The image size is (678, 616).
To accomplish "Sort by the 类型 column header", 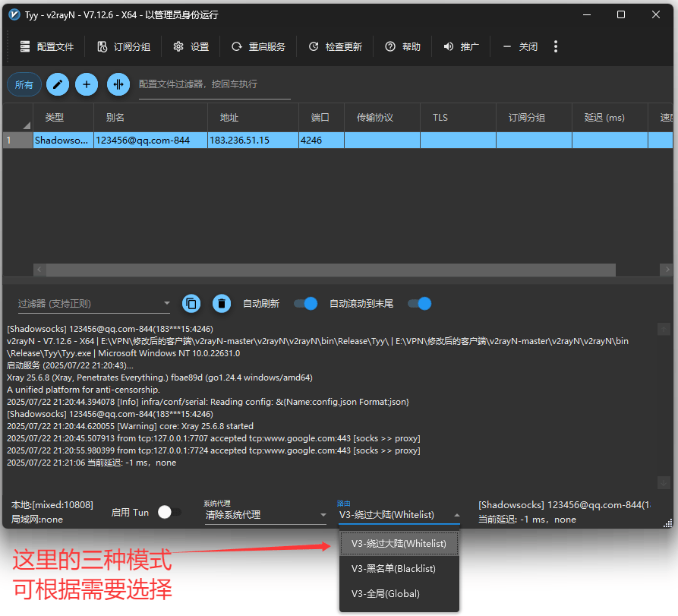I will coord(63,118).
